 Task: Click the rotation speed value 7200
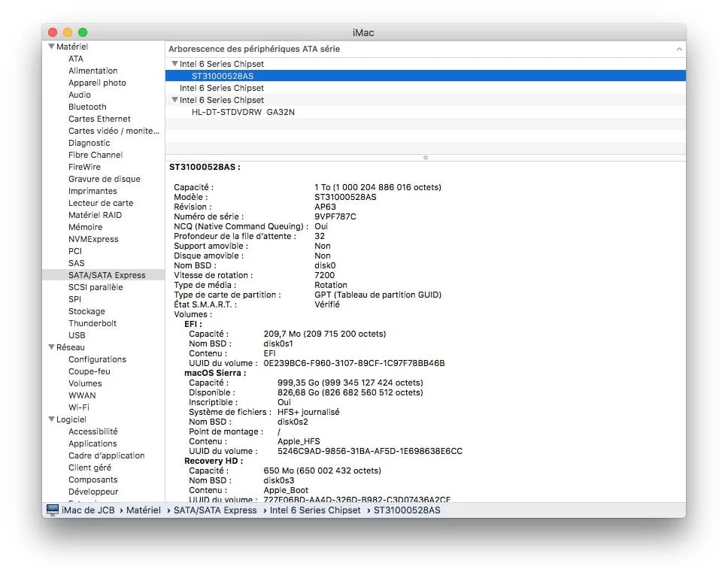pyautogui.click(x=324, y=275)
